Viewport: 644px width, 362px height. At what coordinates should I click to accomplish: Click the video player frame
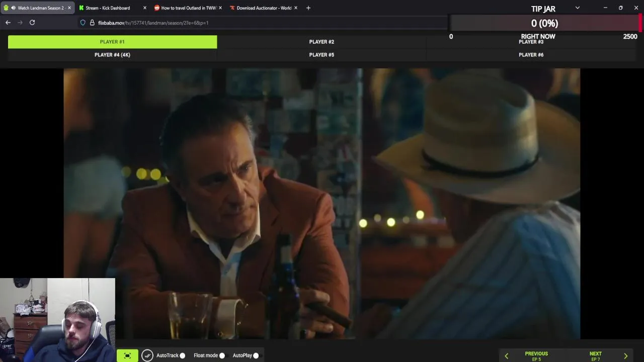click(321, 204)
